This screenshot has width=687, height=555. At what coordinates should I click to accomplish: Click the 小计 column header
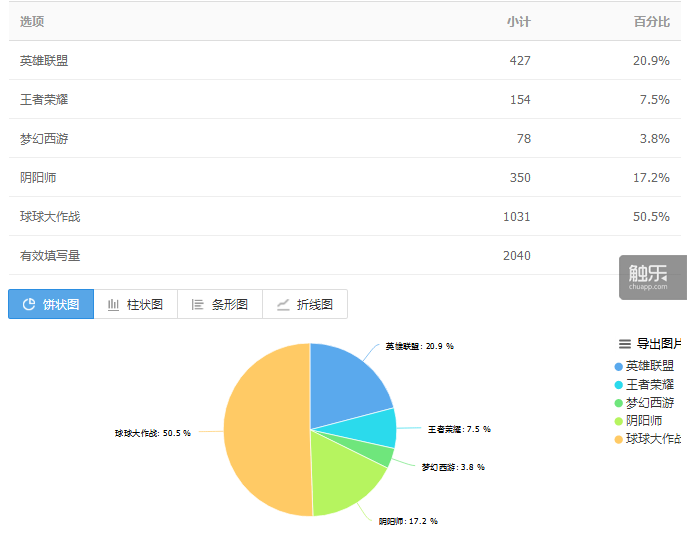click(x=519, y=21)
